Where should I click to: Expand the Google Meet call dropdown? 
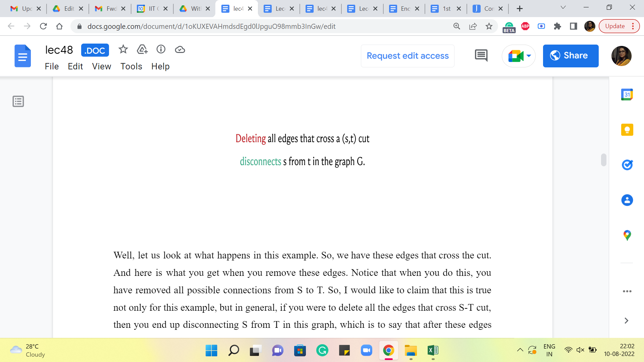coord(529,56)
